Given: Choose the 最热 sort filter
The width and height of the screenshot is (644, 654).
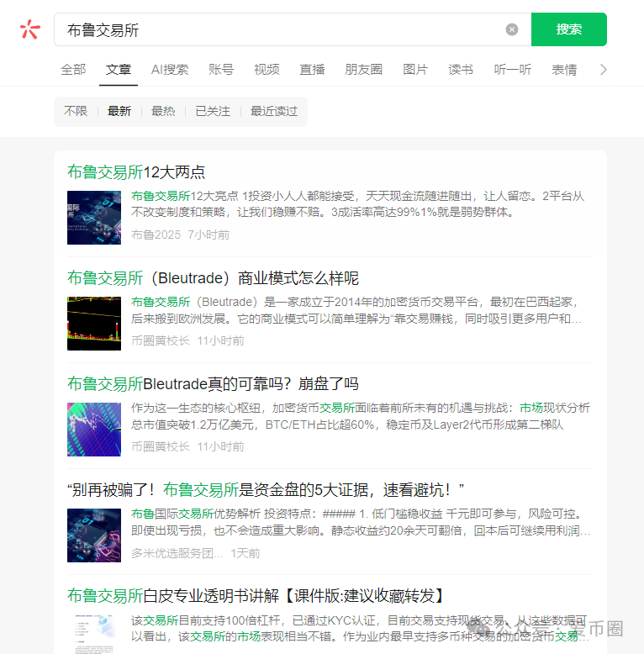Looking at the screenshot, I should [x=163, y=111].
